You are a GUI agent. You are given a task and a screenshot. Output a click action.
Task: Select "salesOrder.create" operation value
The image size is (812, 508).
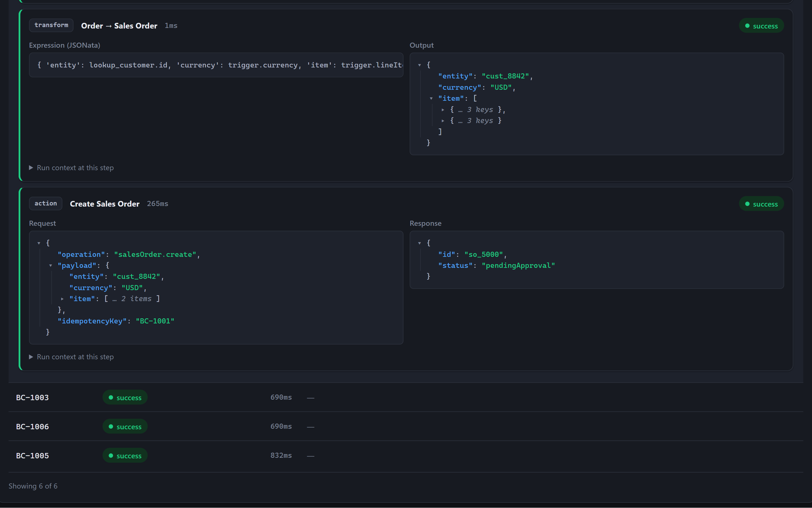[155, 254]
